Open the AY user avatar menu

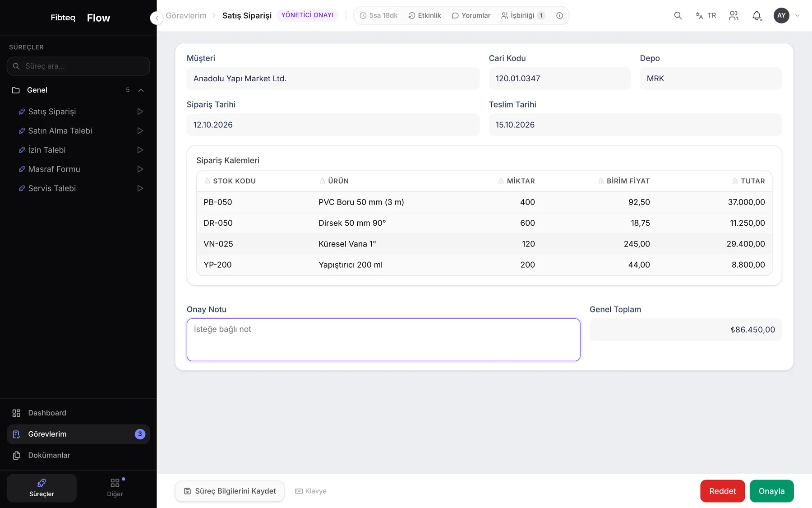(781, 15)
